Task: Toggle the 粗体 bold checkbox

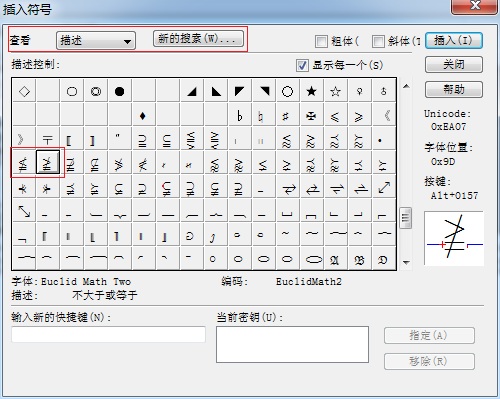Action: coord(321,41)
